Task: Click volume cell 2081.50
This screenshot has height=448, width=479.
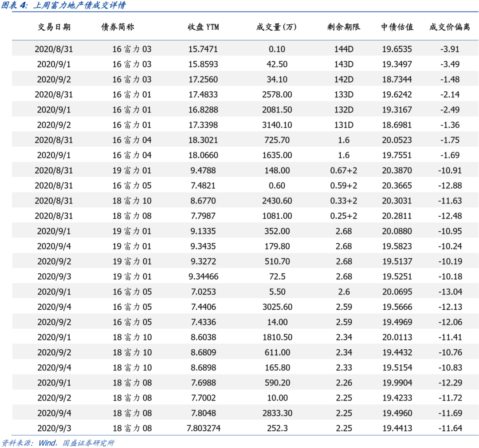Action: (277, 110)
